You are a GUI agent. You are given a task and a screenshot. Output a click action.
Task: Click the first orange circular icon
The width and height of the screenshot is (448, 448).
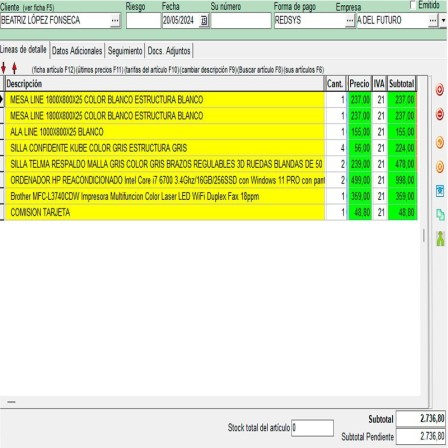tap(440, 142)
